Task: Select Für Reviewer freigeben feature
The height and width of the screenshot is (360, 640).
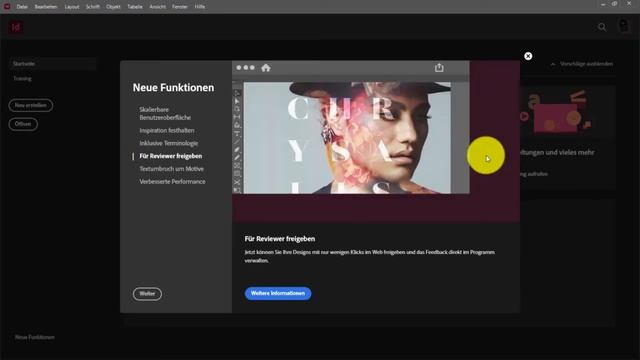Action: 171,156
